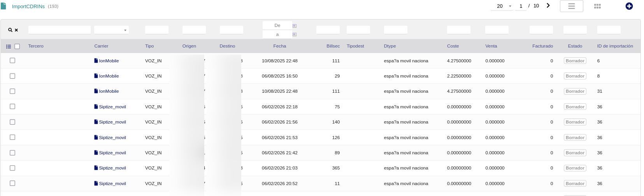The width and height of the screenshot is (644, 196).
Task: Click the Borrador status badge in second row
Action: 575,76
